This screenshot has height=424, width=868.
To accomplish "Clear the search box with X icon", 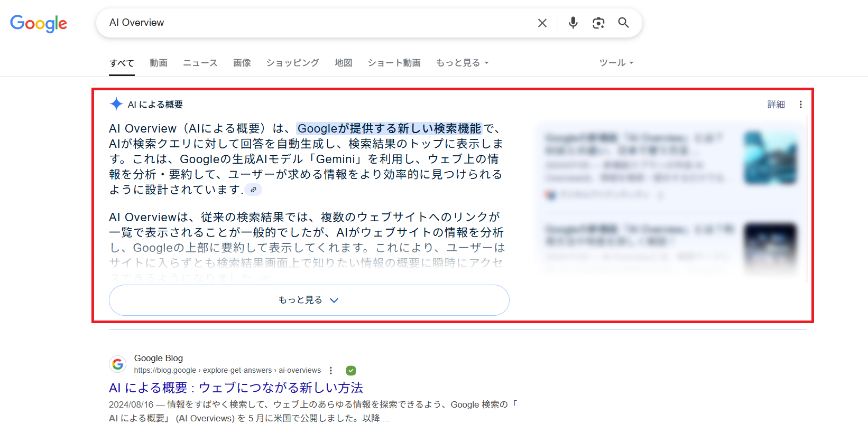I will click(x=542, y=23).
